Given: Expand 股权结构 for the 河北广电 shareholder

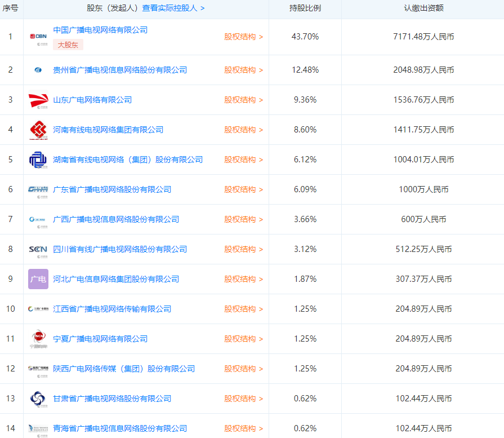Looking at the screenshot, I should click(244, 279).
